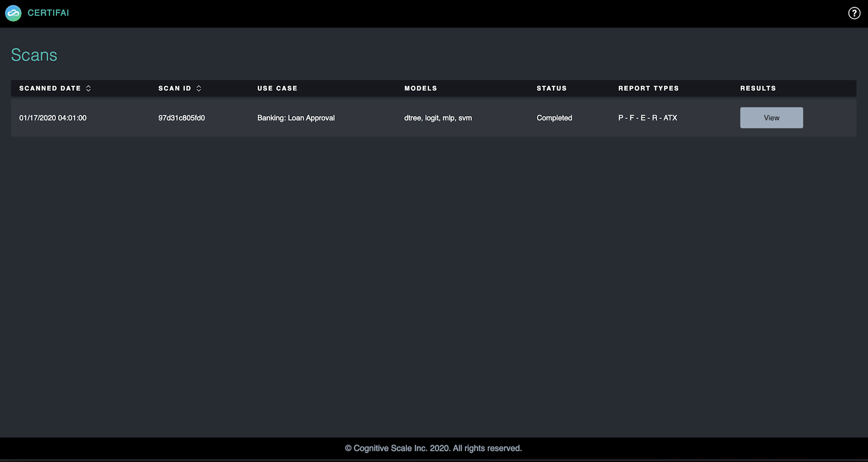Click the P - F - E - R - ATX report types
Viewport: 868px width, 462px height.
click(x=647, y=118)
